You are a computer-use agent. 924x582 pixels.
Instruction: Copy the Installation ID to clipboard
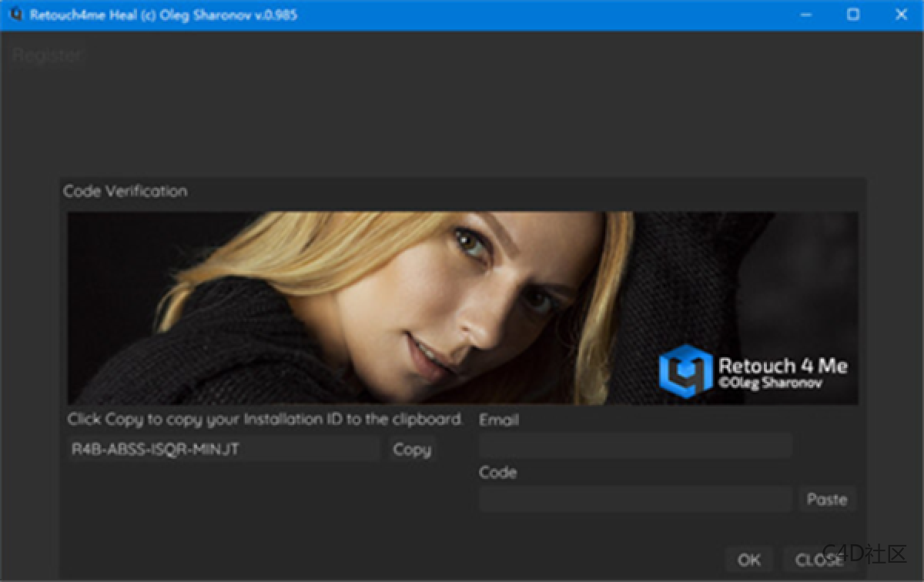point(412,449)
